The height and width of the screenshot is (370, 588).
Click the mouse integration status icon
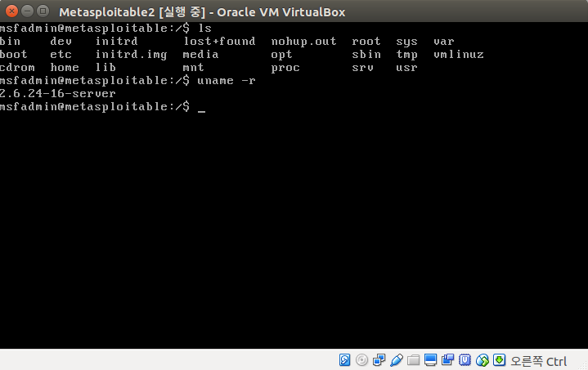pos(483,360)
